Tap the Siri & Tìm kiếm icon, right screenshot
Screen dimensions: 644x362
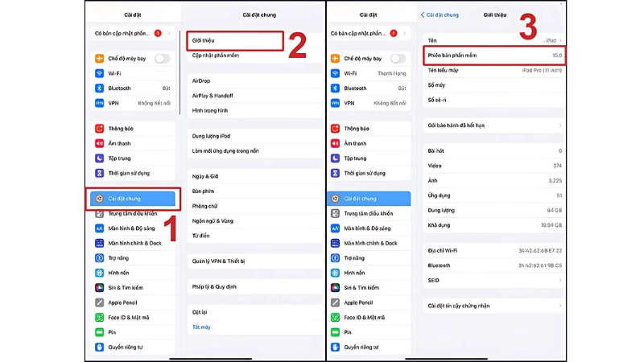tap(335, 288)
